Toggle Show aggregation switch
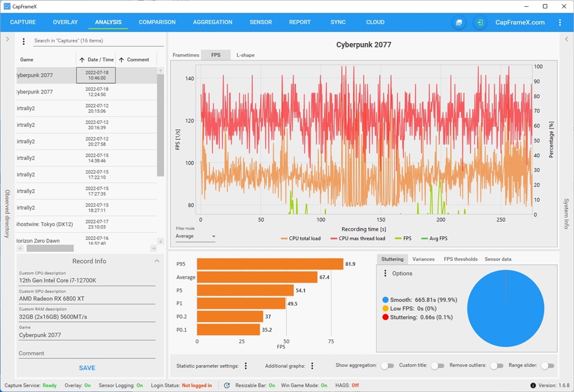This screenshot has width=574, height=392. [x=387, y=366]
